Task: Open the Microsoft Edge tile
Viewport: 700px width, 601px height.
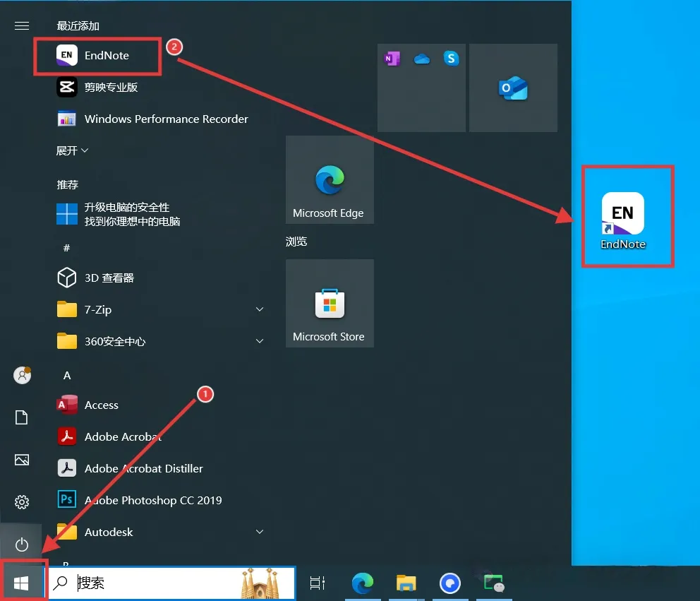Action: click(x=330, y=179)
